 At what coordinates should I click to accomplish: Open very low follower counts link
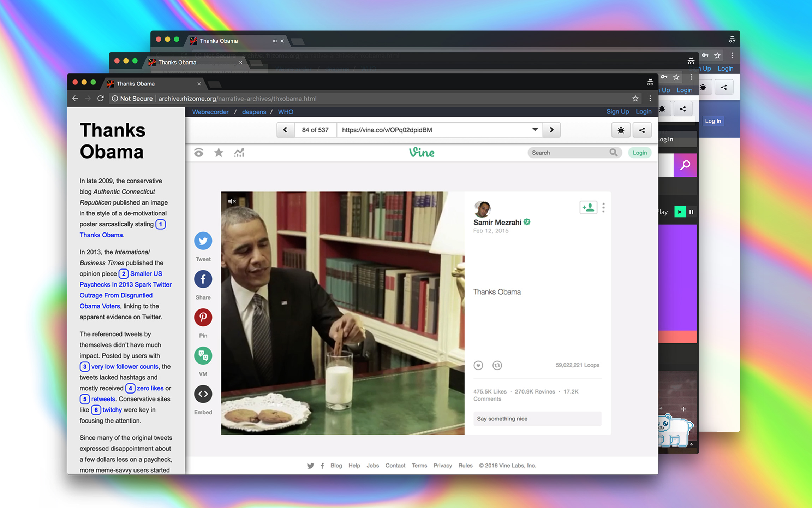[125, 367]
